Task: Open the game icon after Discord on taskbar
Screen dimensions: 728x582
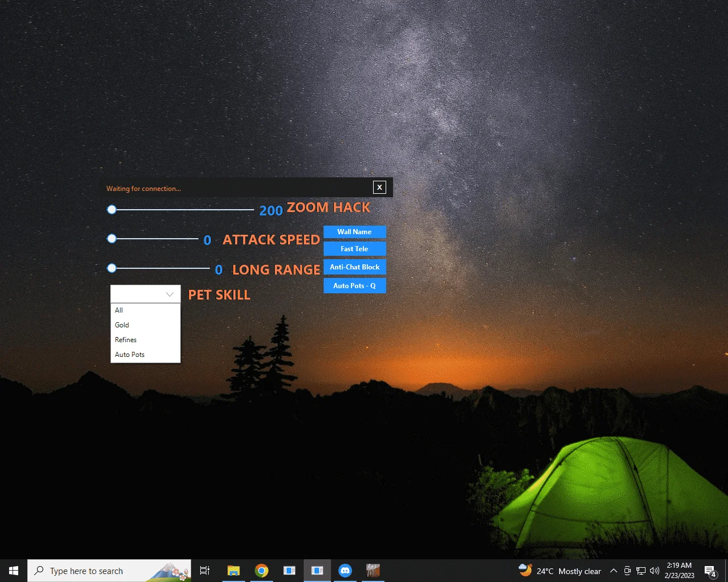Action: pyautogui.click(x=373, y=571)
